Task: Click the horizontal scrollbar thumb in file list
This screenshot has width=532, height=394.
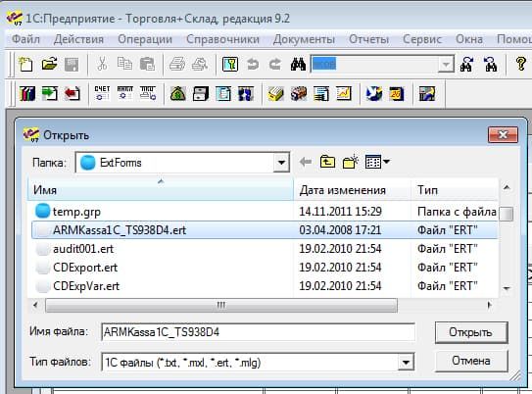Action: [x=221, y=305]
